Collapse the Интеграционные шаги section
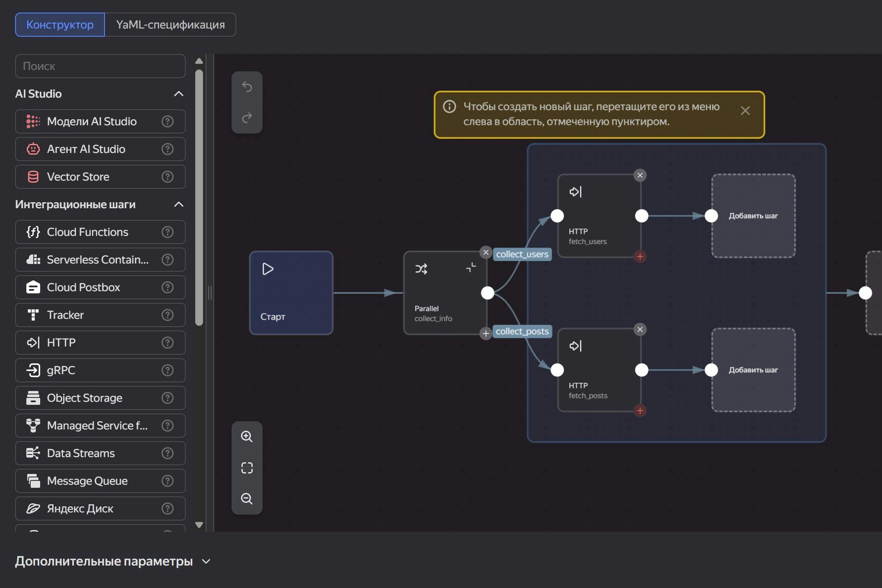The image size is (882, 588). (x=178, y=204)
